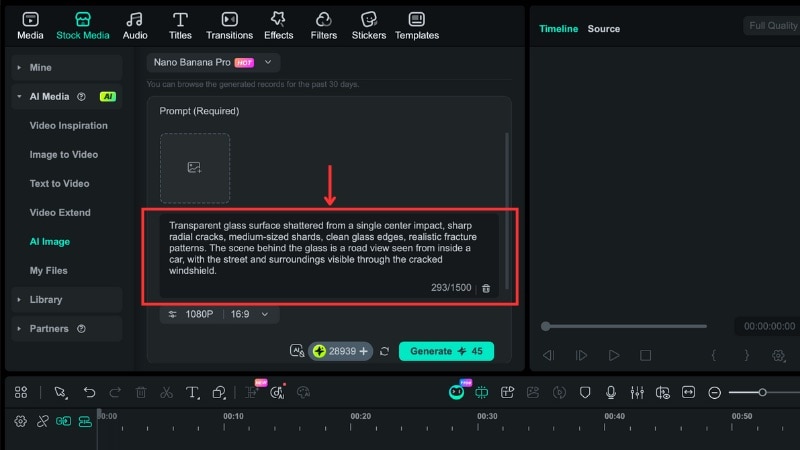This screenshot has width=800, height=450.
Task: Expand the Library section
Action: [x=66, y=299]
